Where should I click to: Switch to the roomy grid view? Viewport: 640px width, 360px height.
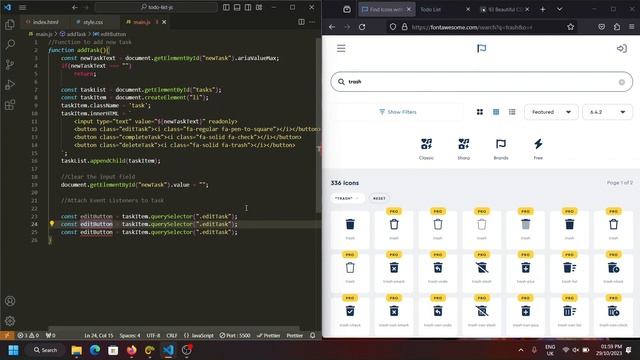point(480,112)
